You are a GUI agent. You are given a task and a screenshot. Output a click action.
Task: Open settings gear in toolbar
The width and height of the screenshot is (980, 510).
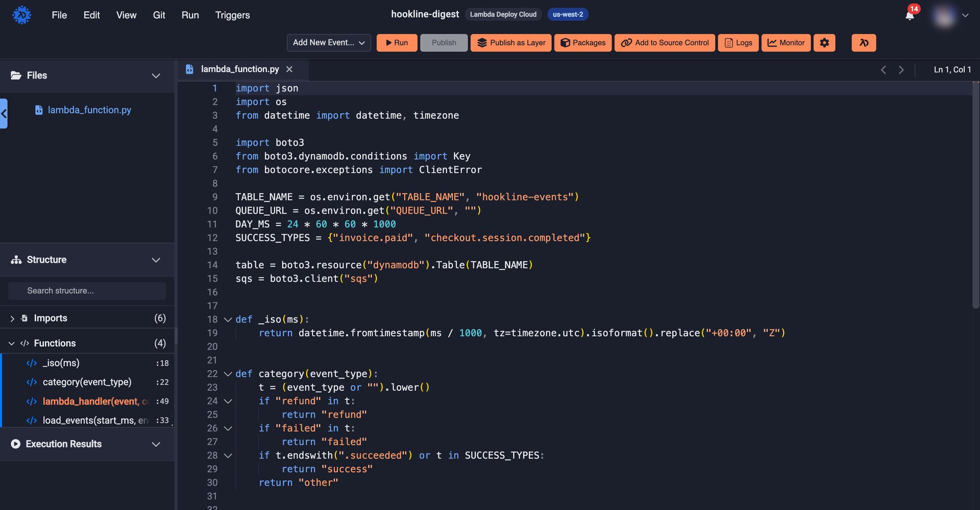point(824,43)
